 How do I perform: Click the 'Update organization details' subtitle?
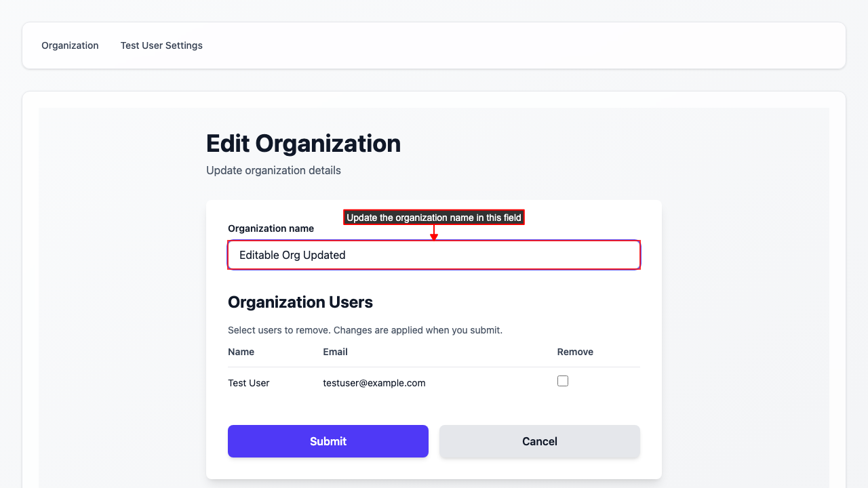(273, 170)
